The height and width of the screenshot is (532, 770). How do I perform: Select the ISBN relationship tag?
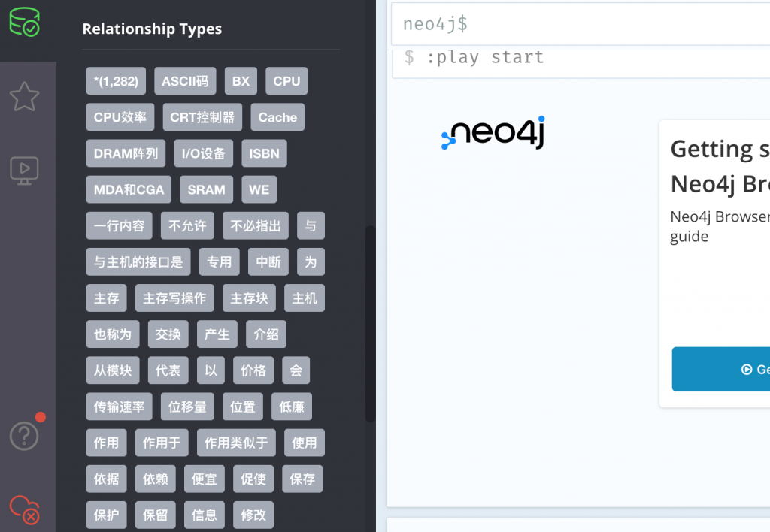tap(264, 153)
